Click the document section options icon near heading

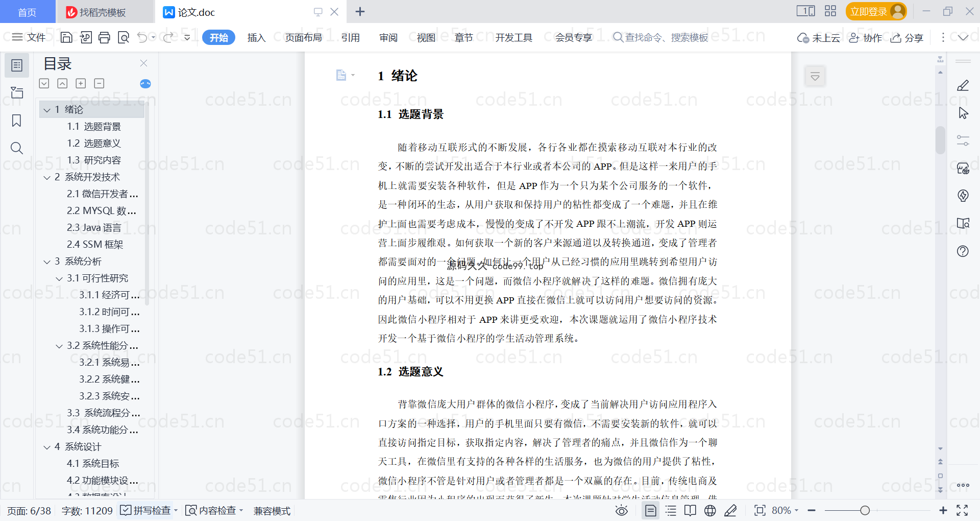(x=346, y=76)
